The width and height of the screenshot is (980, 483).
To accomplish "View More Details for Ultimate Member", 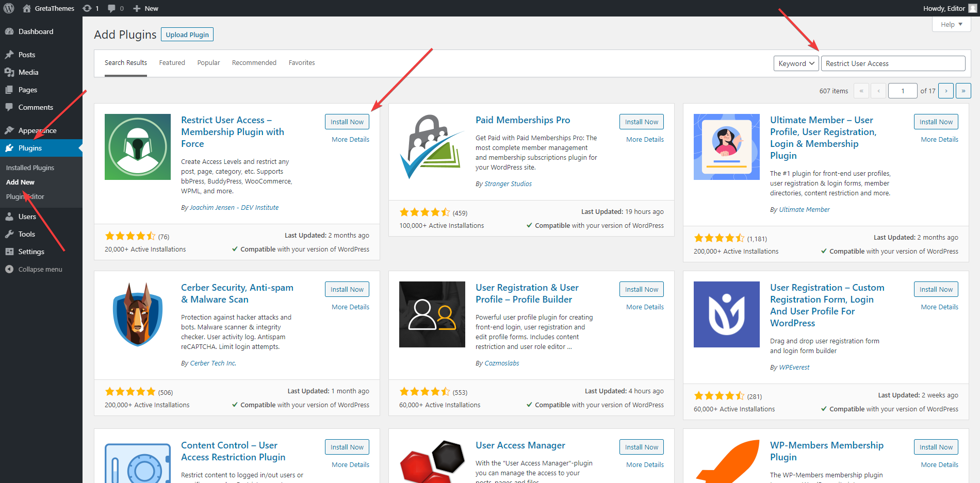I will [939, 139].
